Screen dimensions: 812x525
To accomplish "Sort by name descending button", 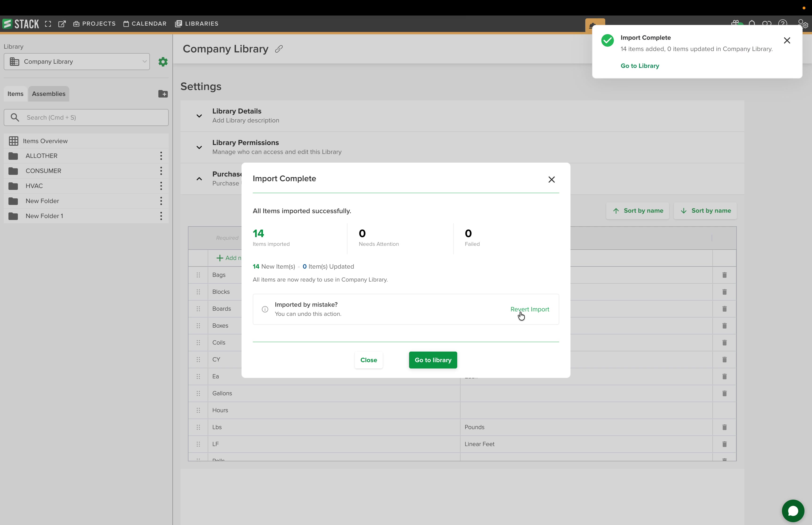I will 705,211.
